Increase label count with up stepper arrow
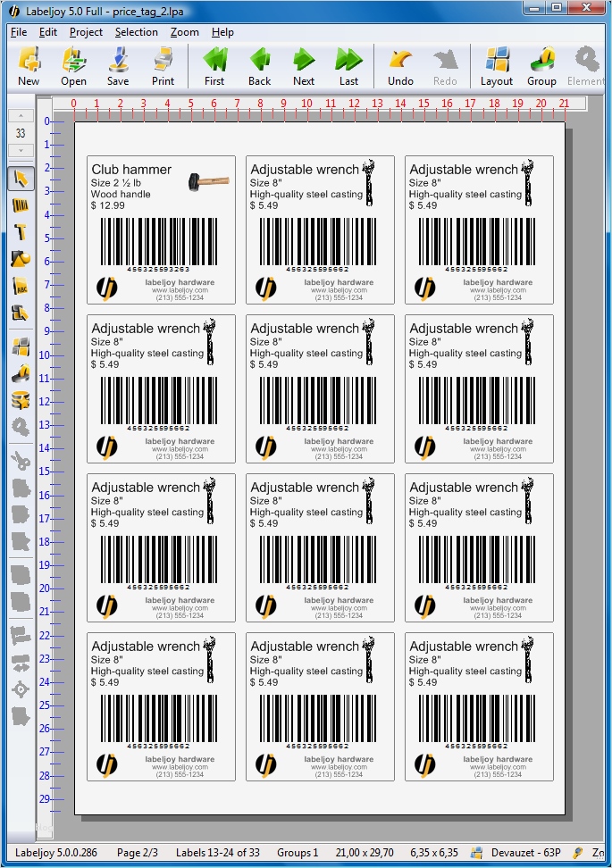The image size is (612, 868). (x=21, y=116)
